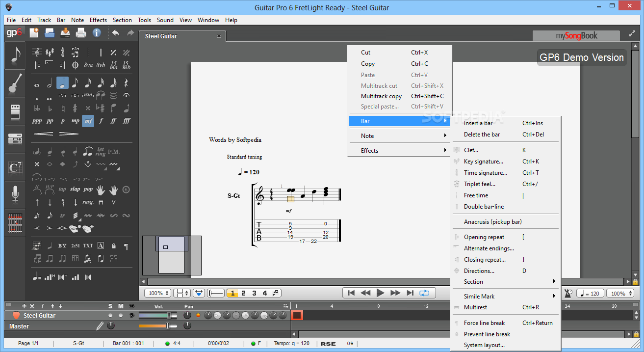Open the Sound menu
Screen dimensions: 644x352
pos(165,20)
